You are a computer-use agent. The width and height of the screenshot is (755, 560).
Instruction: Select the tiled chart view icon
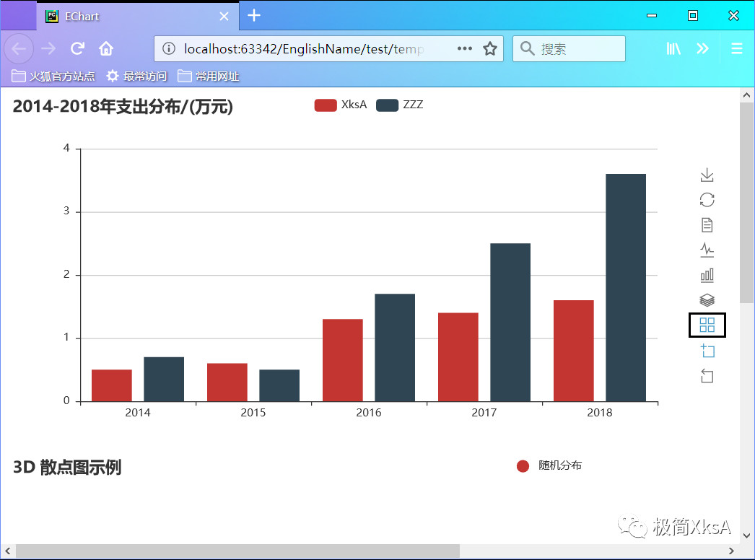tap(707, 325)
